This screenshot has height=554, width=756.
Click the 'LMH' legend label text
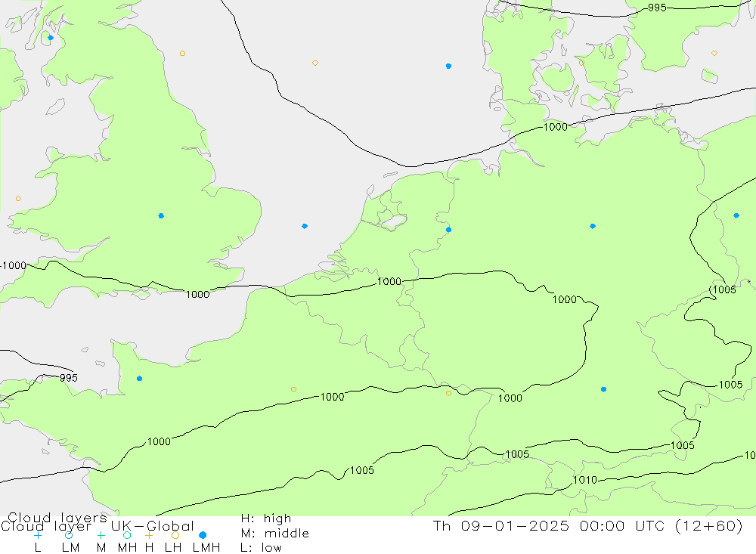point(206,548)
